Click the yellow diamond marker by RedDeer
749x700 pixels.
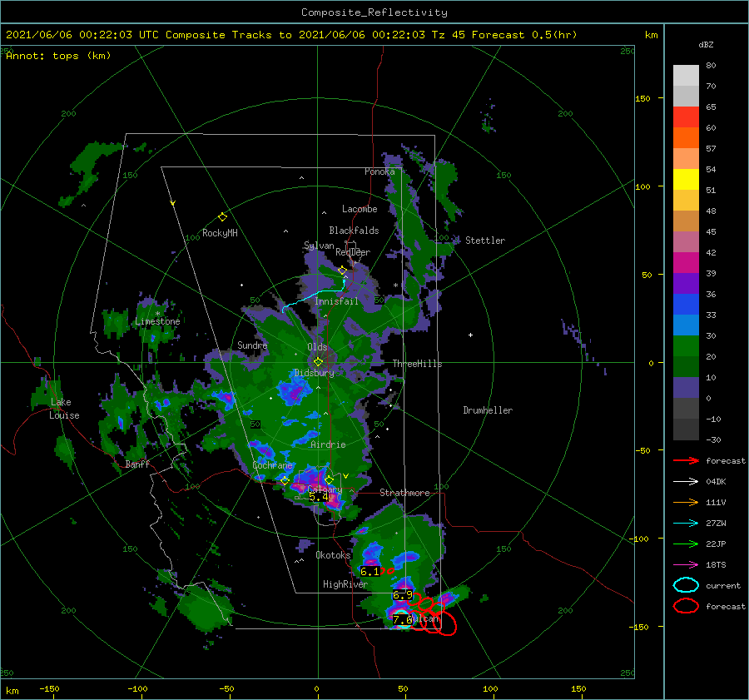342,271
